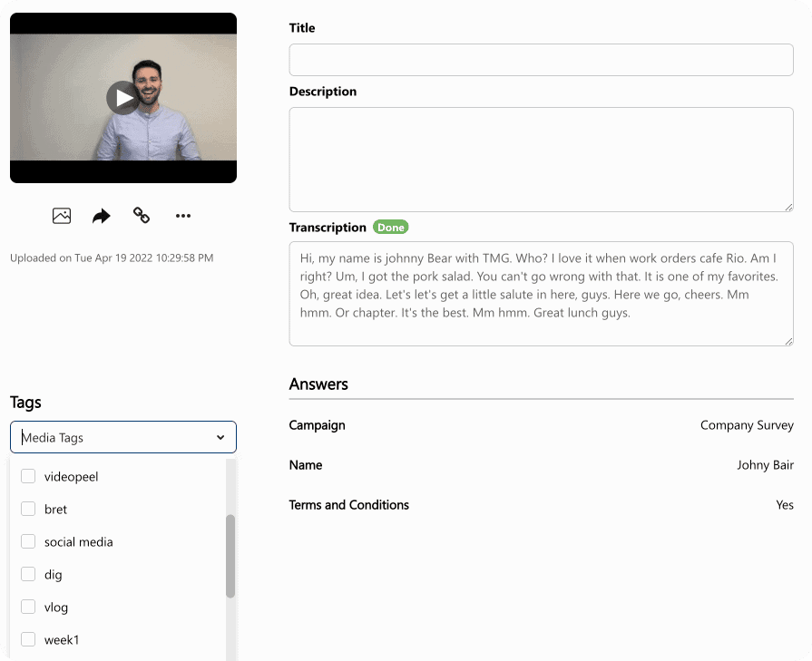The height and width of the screenshot is (661, 812).
Task: Click the Johny Bair name value
Action: coord(765,465)
